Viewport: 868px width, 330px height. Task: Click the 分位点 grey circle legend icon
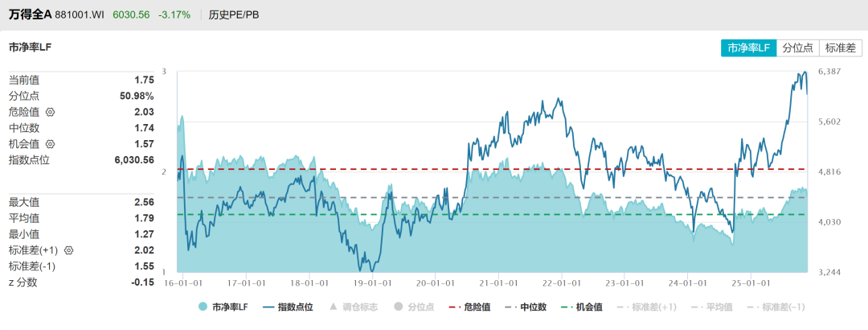coord(398,307)
